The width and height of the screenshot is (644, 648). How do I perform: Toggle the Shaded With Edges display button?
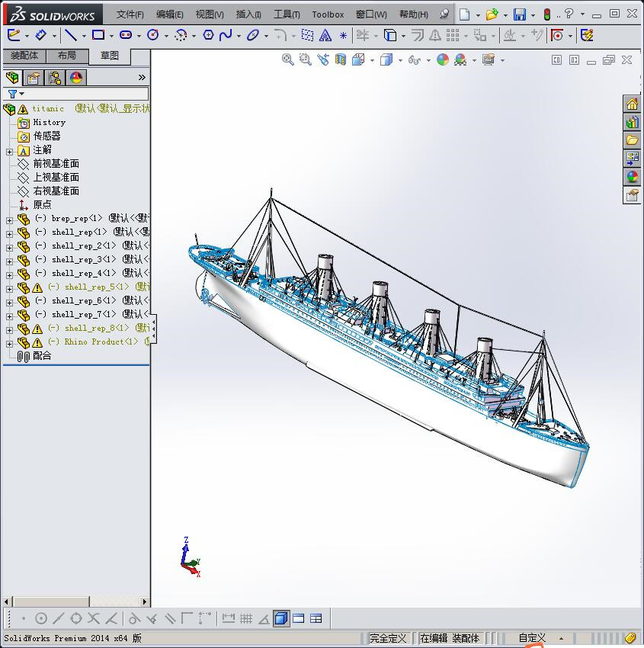281,619
